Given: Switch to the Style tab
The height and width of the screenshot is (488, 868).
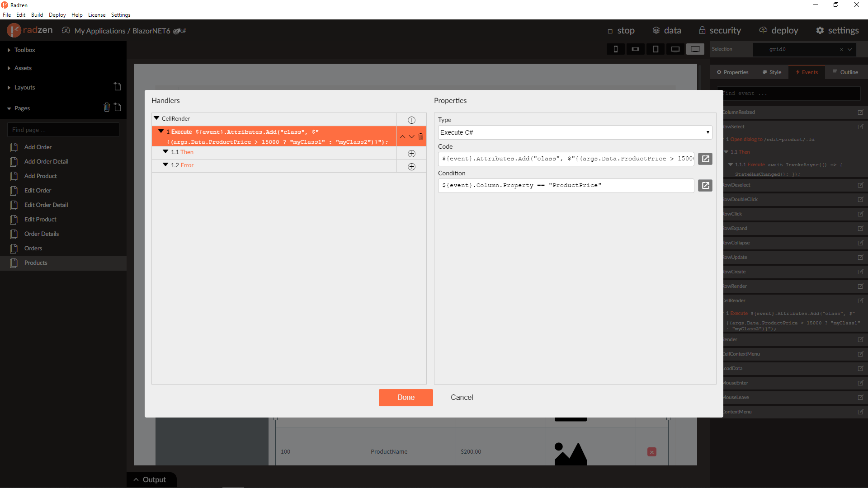Looking at the screenshot, I should (x=771, y=72).
